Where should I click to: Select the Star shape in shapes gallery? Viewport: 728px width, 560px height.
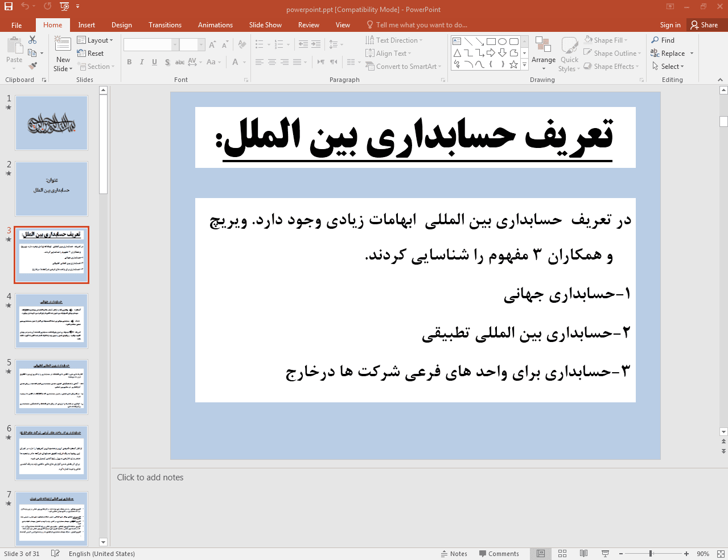click(x=513, y=64)
